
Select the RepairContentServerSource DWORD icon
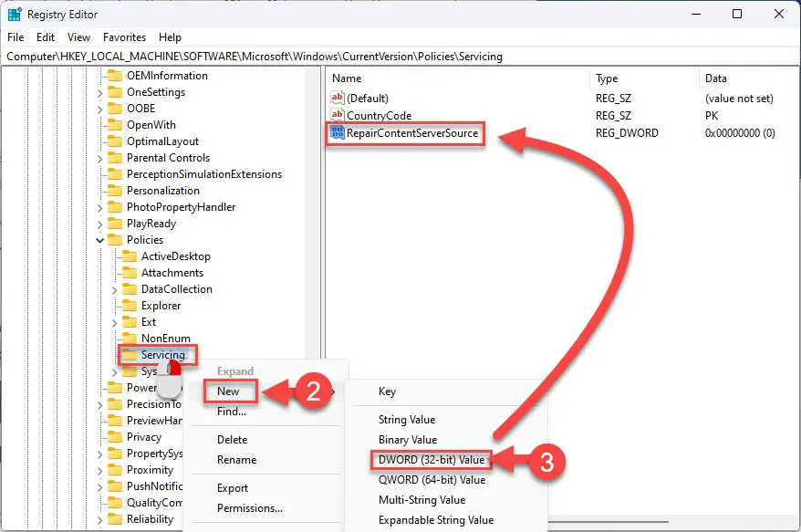tap(338, 133)
